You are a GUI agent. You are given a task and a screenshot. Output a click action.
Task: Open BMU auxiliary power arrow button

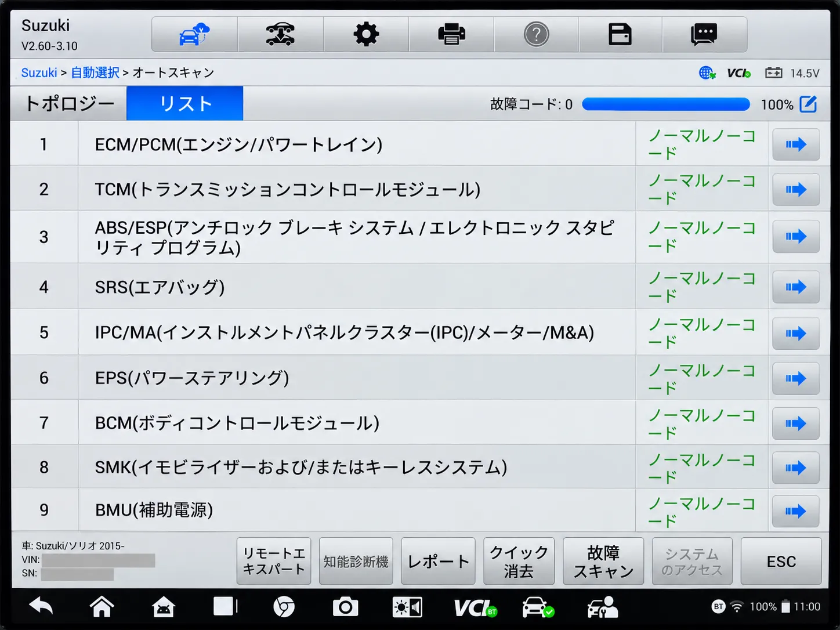(796, 512)
